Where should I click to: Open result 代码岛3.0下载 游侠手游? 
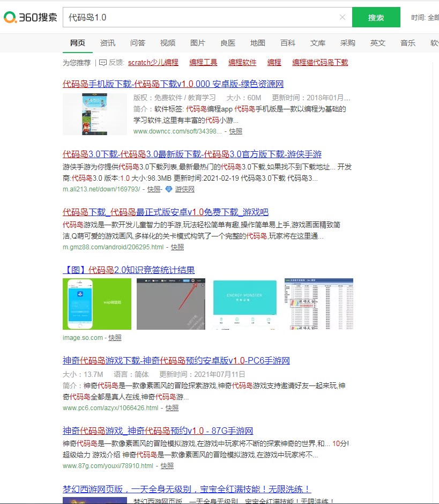(x=192, y=154)
